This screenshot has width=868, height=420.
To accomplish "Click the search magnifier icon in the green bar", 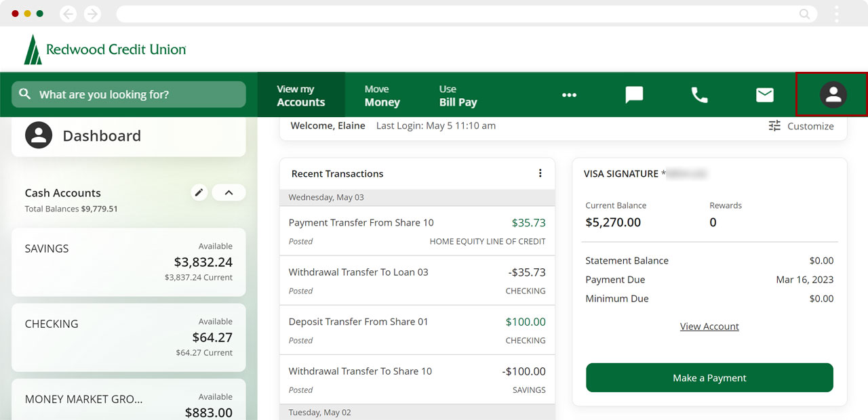I will [25, 94].
